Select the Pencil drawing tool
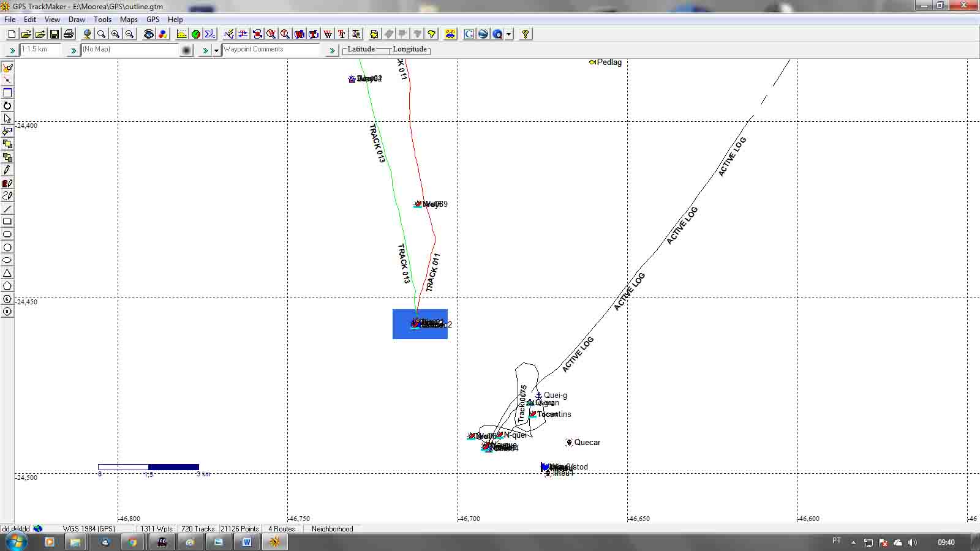 [x=7, y=170]
